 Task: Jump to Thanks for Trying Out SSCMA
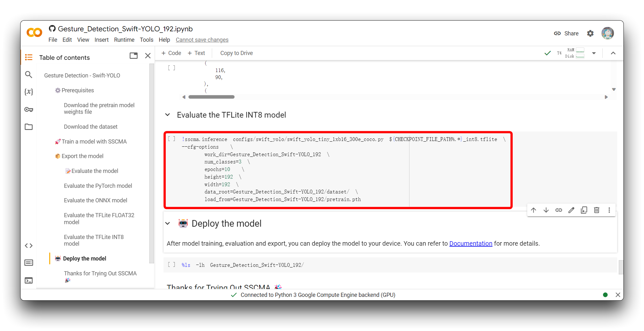point(100,276)
